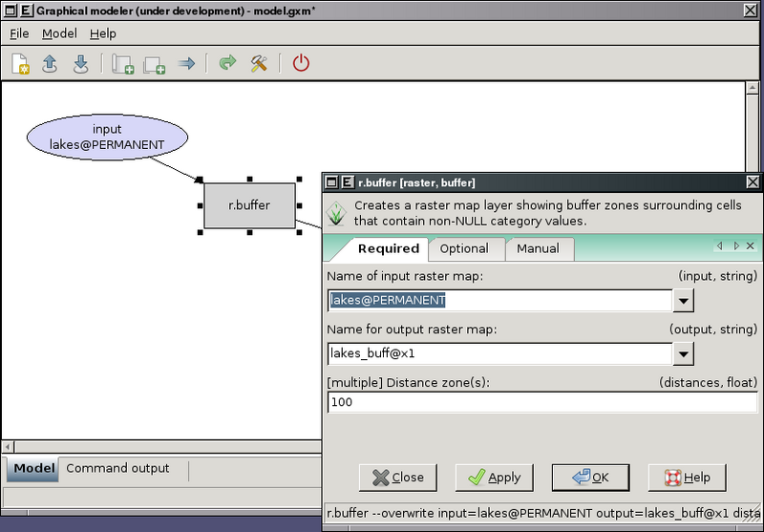Screen dimensions: 764x532
Task: Click the save model to file icon
Action: 81,64
